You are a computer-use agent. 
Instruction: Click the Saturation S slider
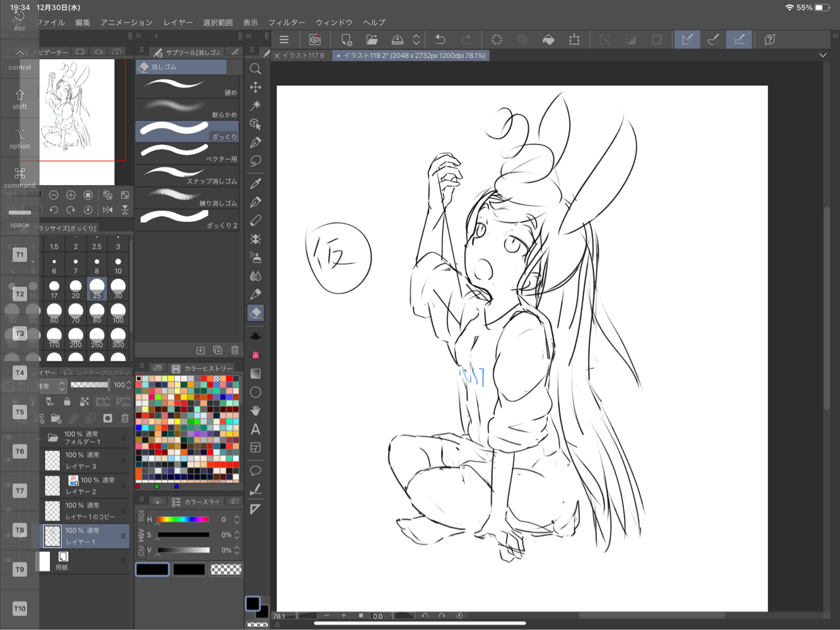click(x=184, y=535)
